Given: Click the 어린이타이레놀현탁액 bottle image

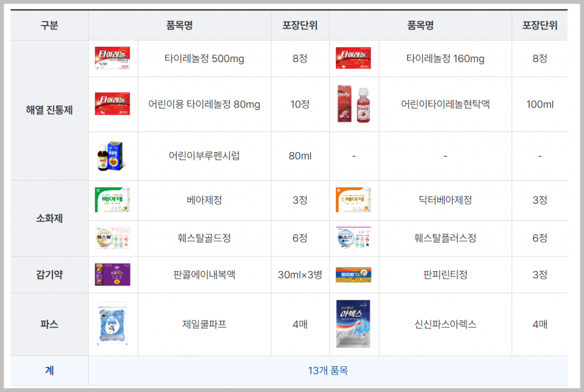Looking at the screenshot, I should point(354,104).
